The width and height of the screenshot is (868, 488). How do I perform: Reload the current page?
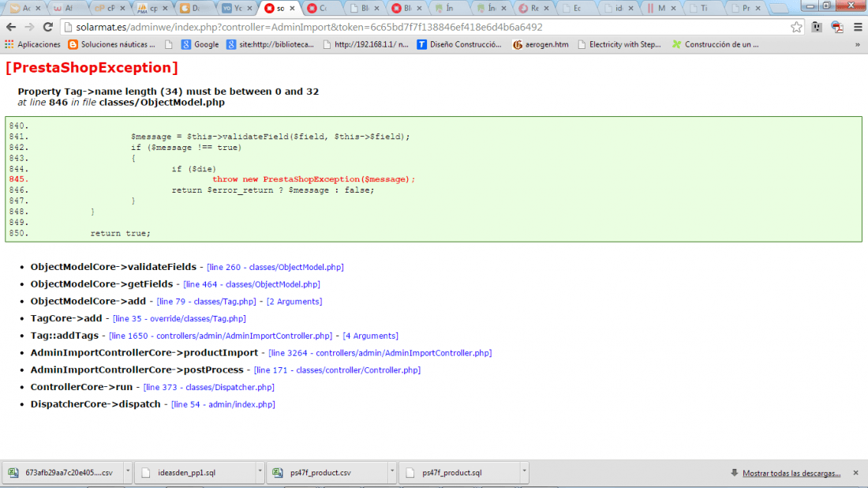point(48,27)
